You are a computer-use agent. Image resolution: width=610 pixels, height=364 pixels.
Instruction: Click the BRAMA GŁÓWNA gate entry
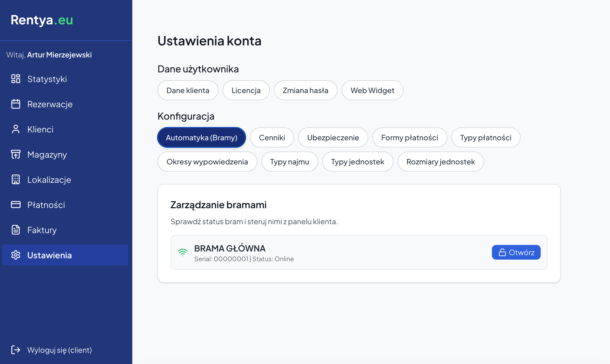coord(230,248)
